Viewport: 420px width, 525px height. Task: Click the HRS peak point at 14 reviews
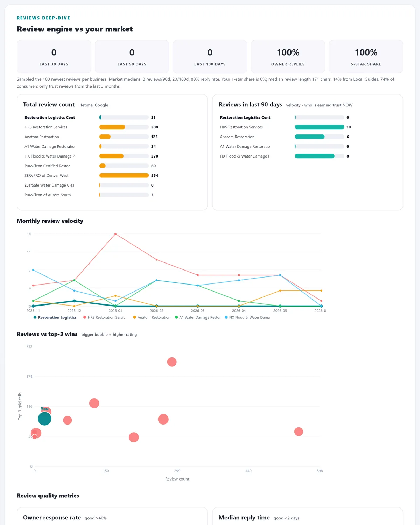pos(115,234)
